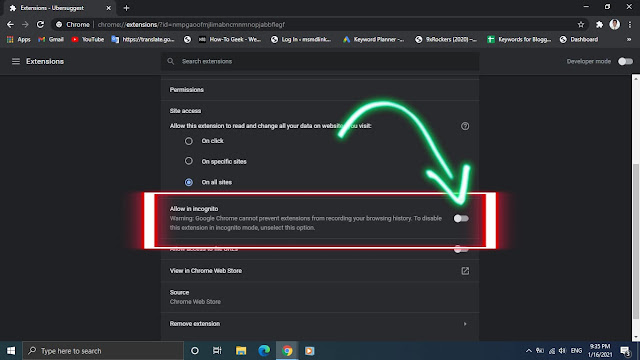Open the Windows Start button
This screenshot has height=360, width=640.
[11, 351]
